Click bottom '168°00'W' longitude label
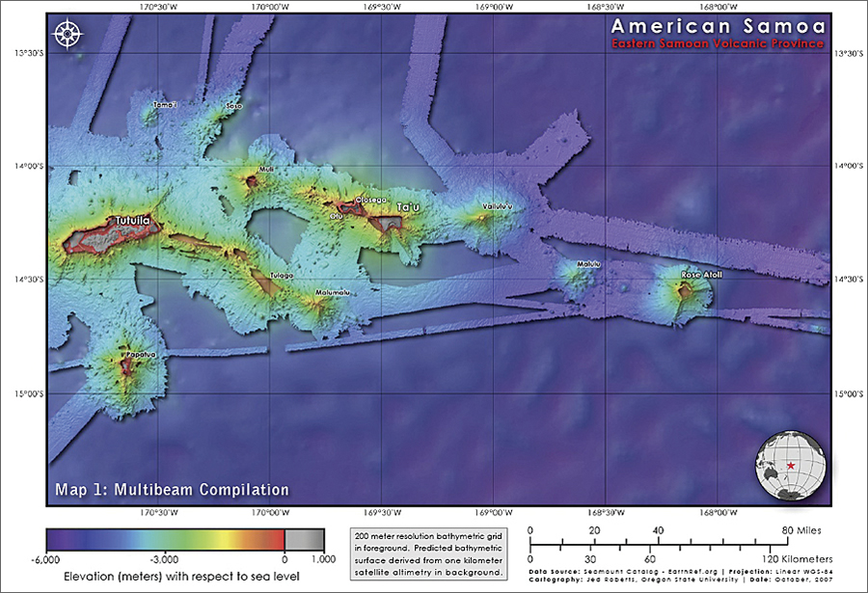868x593 pixels. [718, 513]
